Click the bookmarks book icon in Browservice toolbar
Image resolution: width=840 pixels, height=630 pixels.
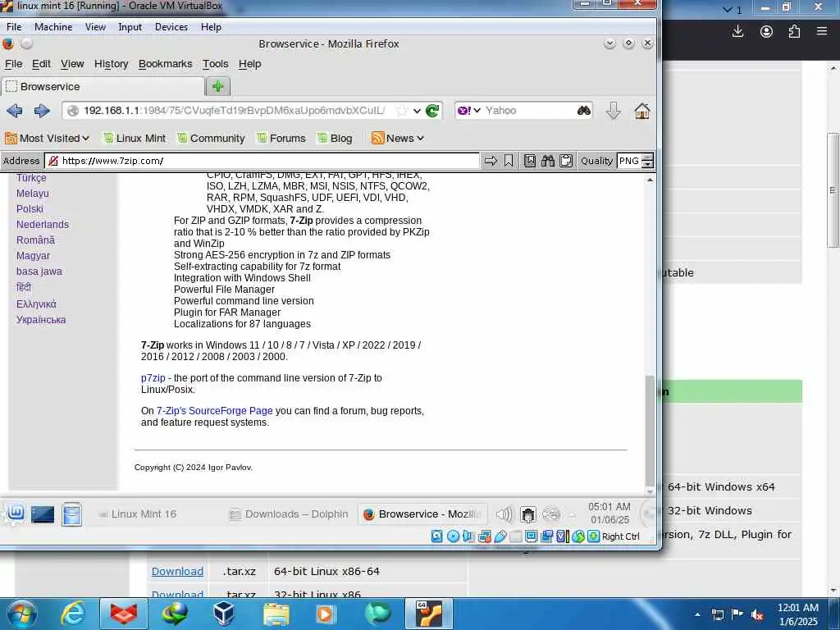pyautogui.click(x=529, y=161)
